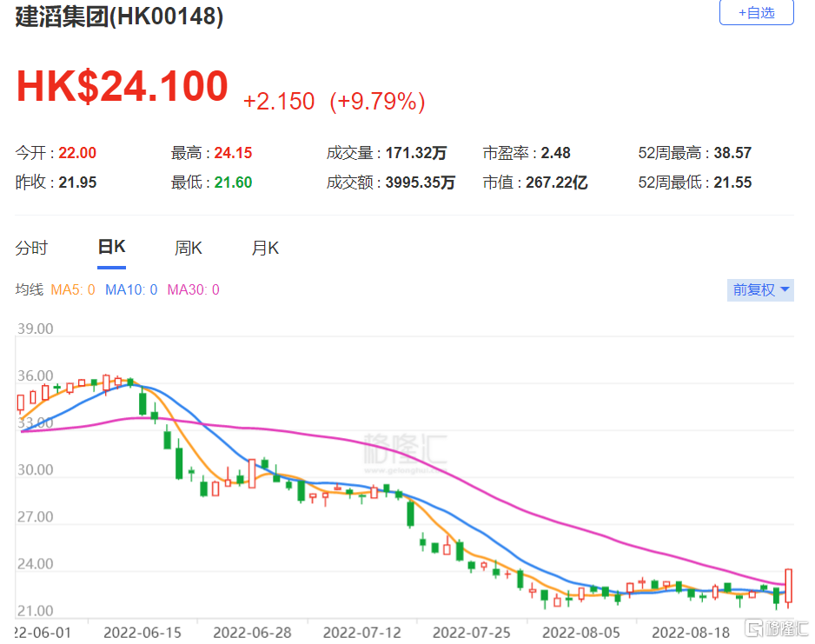Click the 成交量 value 171.32万
815x644 pixels.
coord(416,153)
